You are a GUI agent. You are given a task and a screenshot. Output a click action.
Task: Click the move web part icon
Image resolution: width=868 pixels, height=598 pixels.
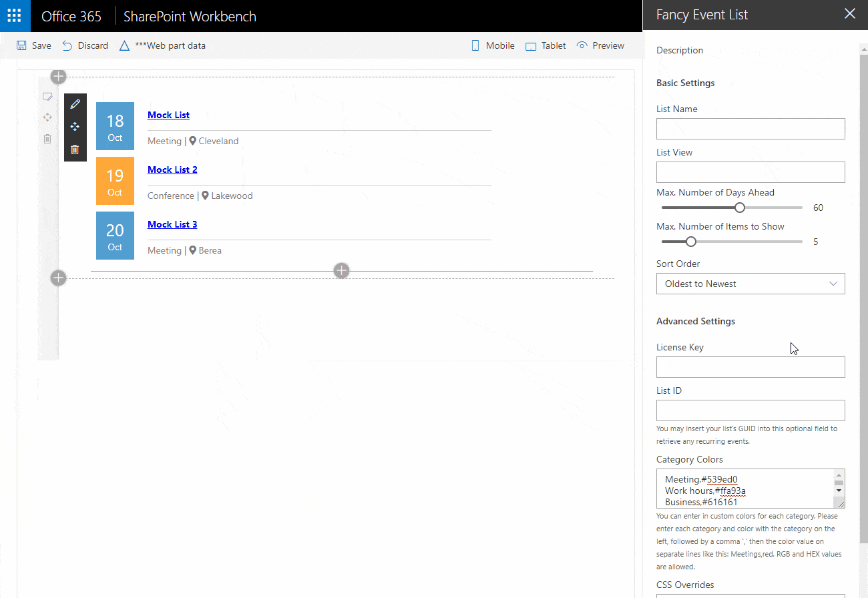pyautogui.click(x=75, y=127)
